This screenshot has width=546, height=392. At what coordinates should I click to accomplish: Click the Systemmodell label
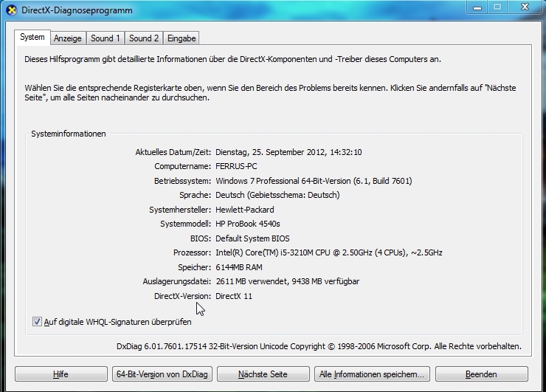coord(186,224)
